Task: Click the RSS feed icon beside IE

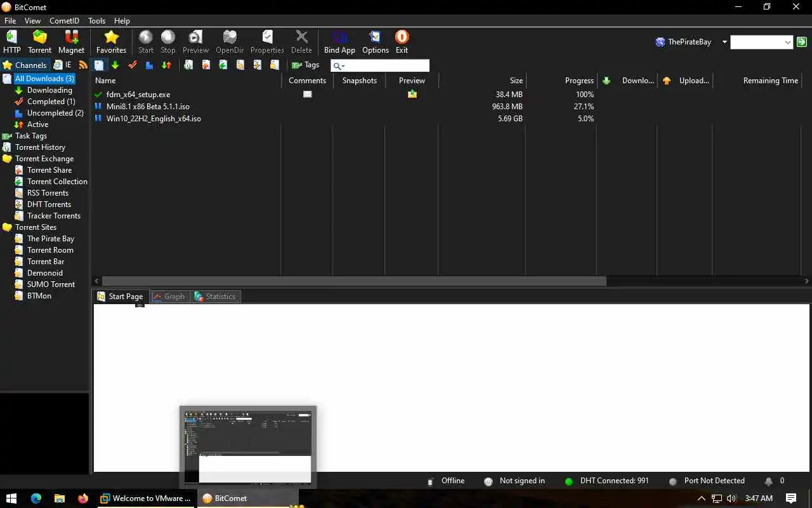Action: [x=83, y=65]
